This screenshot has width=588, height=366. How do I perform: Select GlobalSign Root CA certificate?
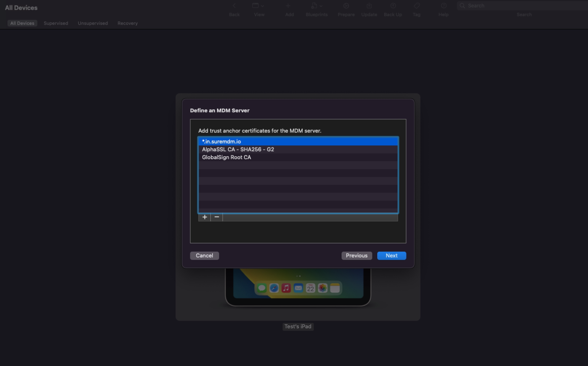298,157
